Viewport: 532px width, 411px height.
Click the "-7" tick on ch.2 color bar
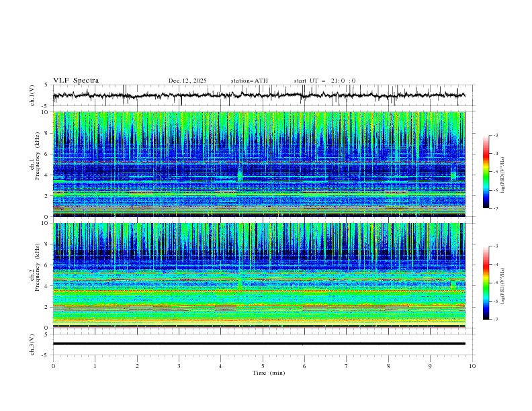pyautogui.click(x=495, y=320)
